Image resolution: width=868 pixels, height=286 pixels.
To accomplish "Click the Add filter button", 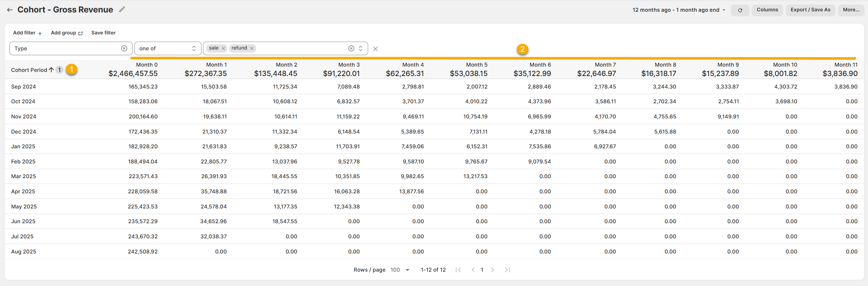I will coord(27,33).
